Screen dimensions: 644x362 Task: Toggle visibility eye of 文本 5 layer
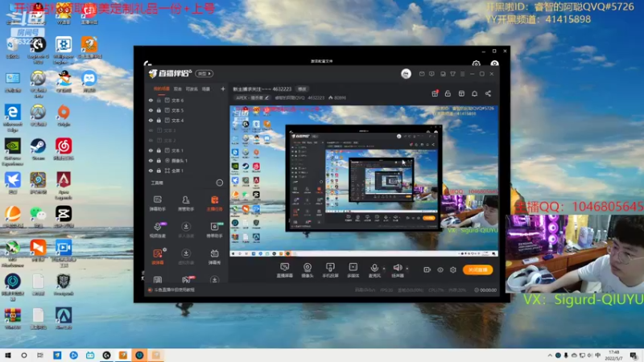pos(151,110)
